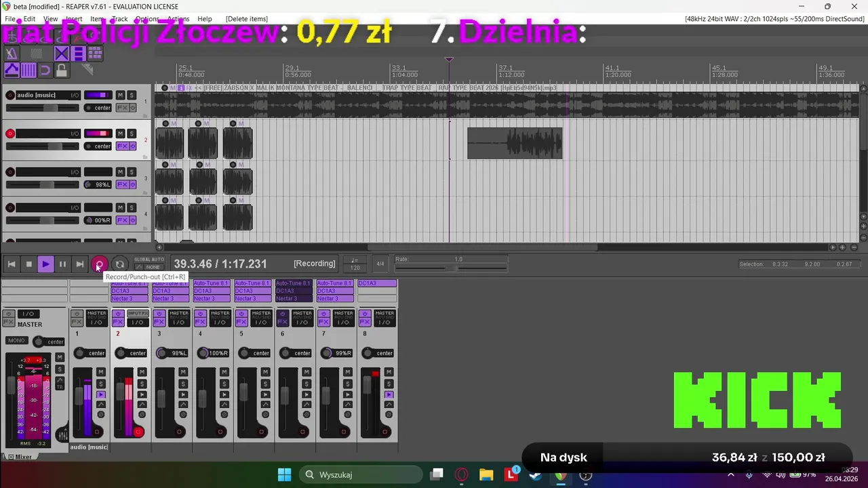This screenshot has width=868, height=488.
Task: Open Nectar 3 plugin on mixer strip 4
Action: coord(212,298)
